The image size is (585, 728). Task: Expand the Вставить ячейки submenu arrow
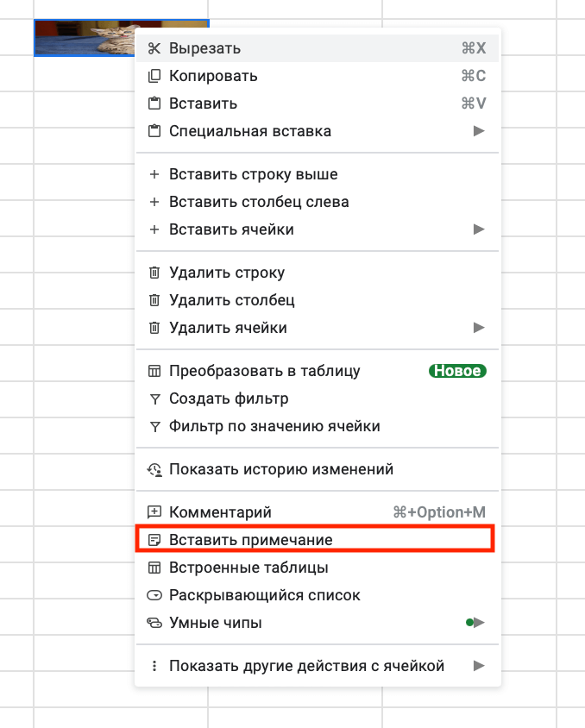coord(479,229)
